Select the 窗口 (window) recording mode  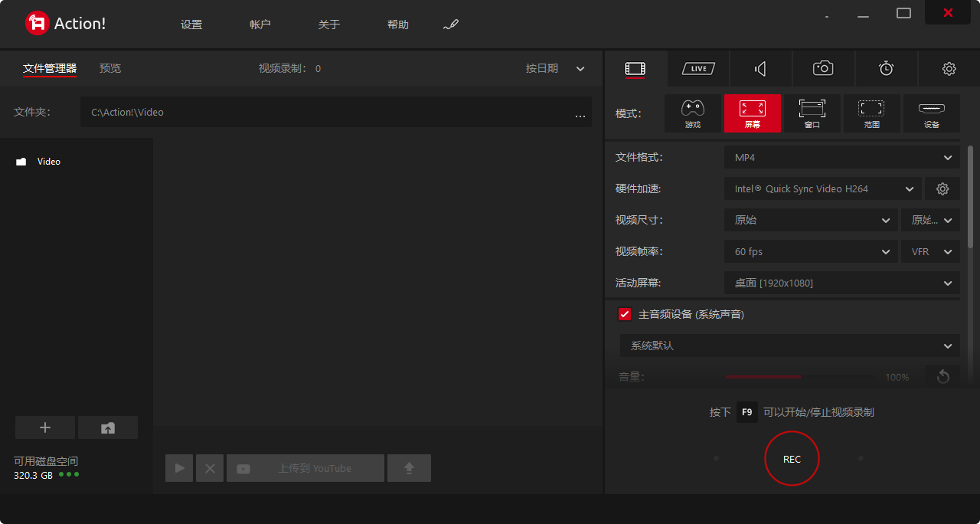coord(812,113)
